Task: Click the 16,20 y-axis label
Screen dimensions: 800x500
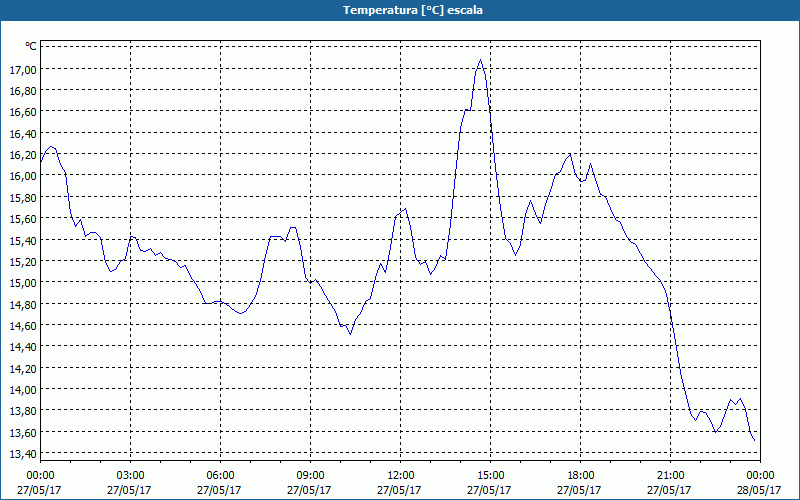Action: (23, 155)
